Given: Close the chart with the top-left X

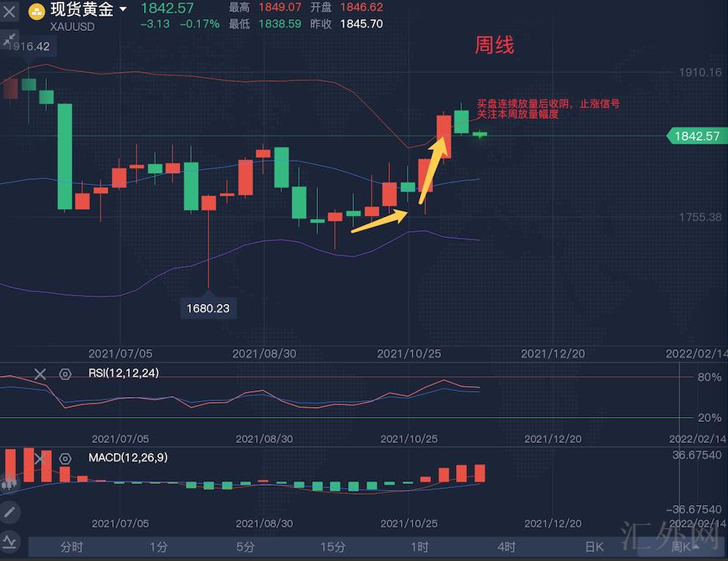Looking at the screenshot, I should pyautogui.click(x=10, y=12).
